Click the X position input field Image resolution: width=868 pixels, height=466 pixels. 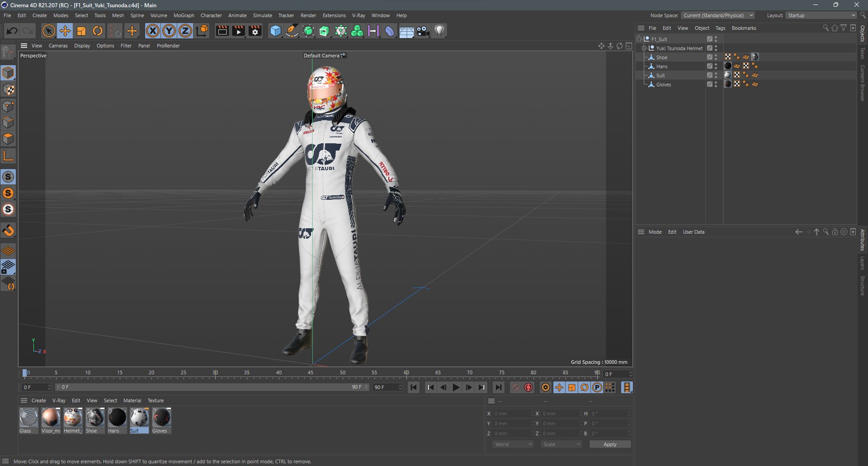click(x=513, y=414)
